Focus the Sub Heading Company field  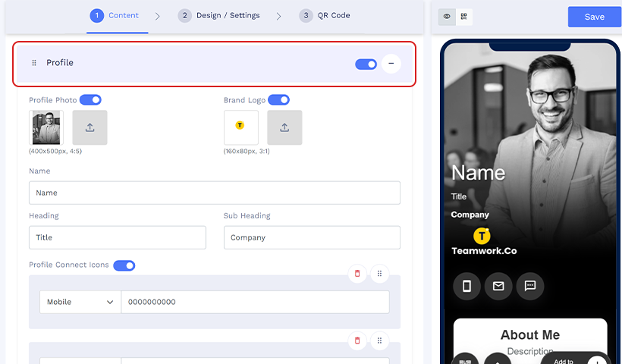pos(312,237)
